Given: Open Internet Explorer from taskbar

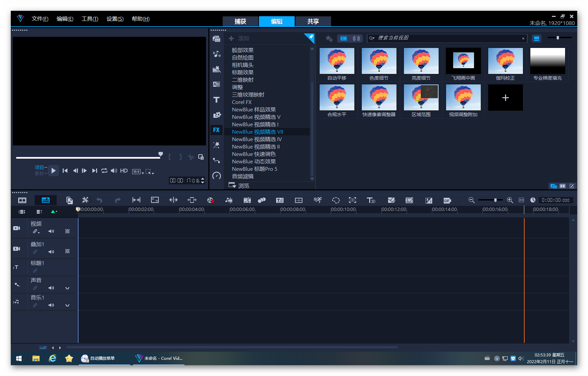Looking at the screenshot, I should point(53,358).
